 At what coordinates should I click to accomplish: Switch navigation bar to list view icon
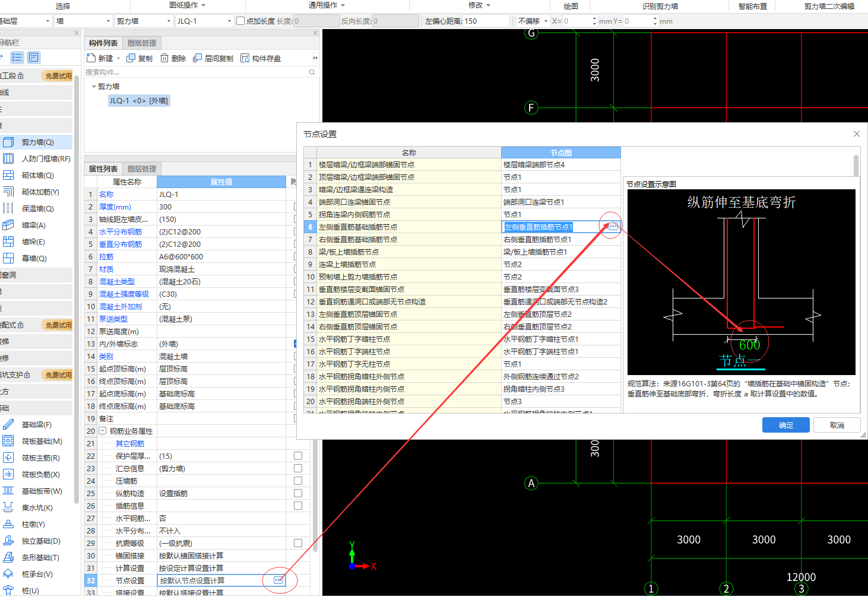coord(17,58)
